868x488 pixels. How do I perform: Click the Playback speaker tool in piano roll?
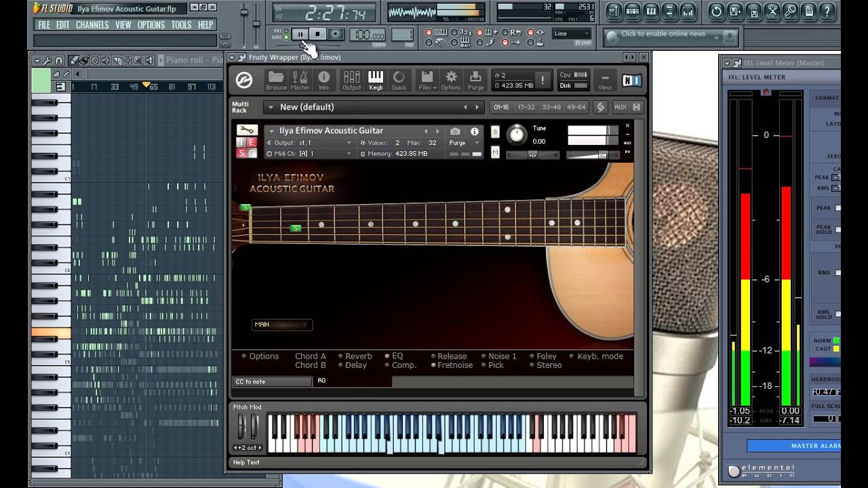tap(149, 60)
